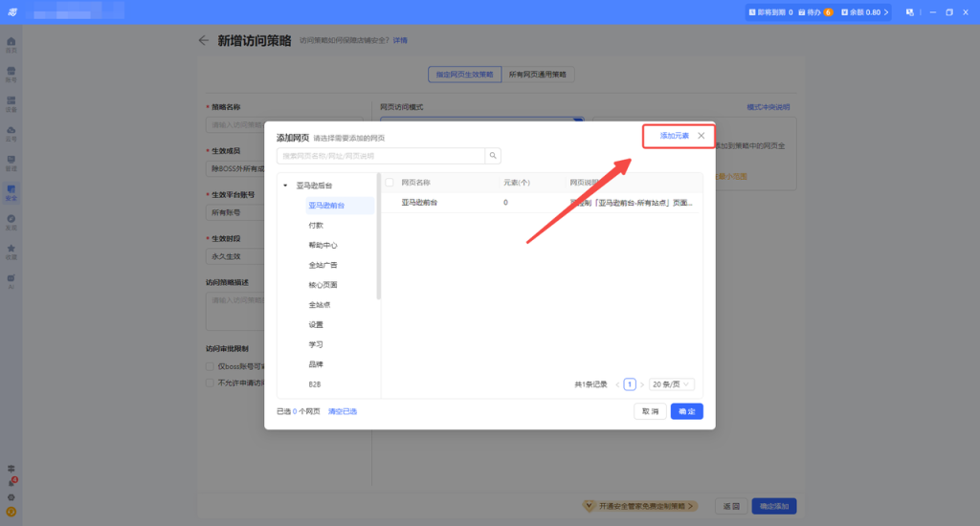Close the 添加网页 dialog with X
Viewport: 980px width, 526px height.
(701, 136)
